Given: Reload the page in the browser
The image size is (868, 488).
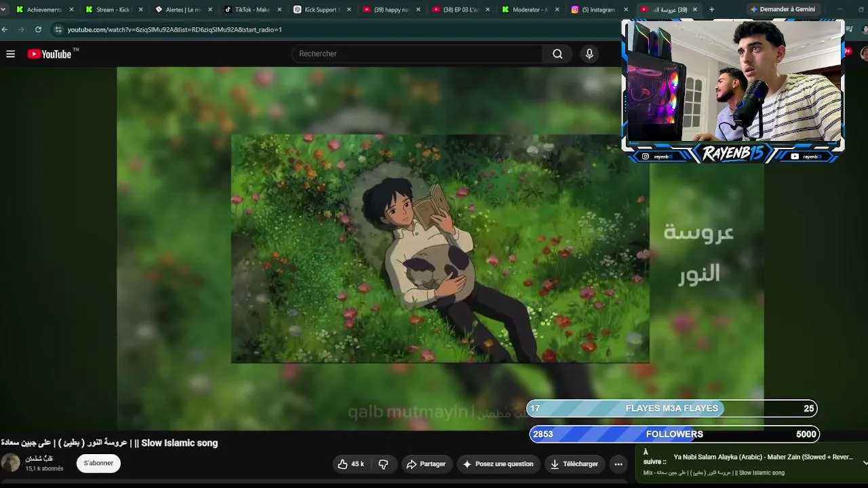Looking at the screenshot, I should (x=38, y=30).
